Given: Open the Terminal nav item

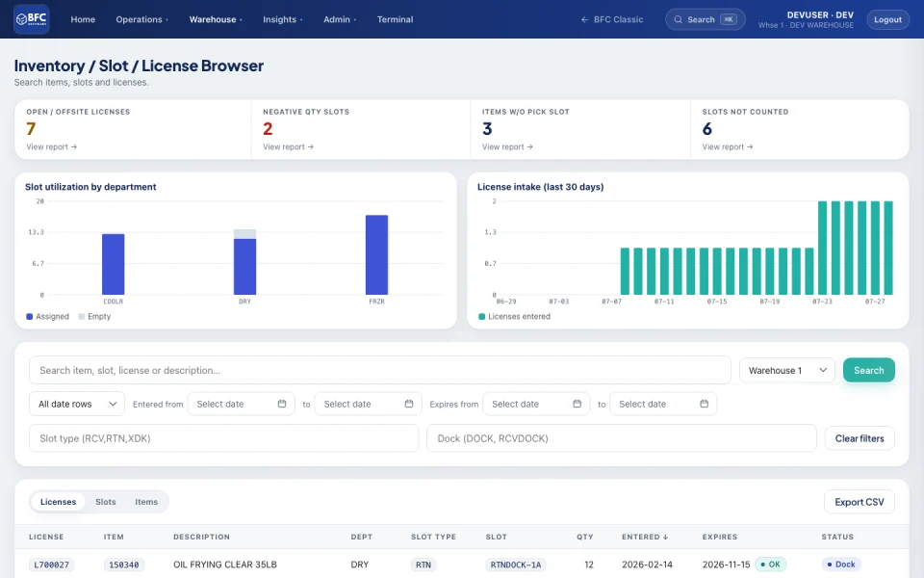Looking at the screenshot, I should (x=395, y=19).
